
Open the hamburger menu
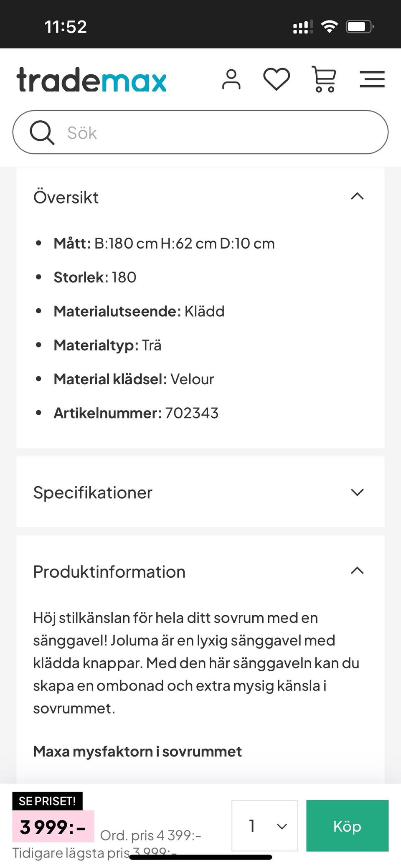372,79
